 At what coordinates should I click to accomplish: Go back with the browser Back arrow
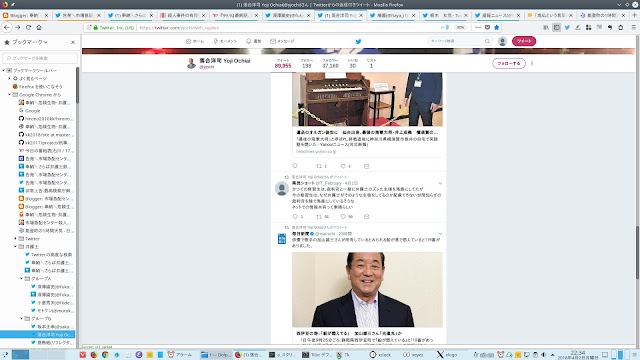(7, 27)
